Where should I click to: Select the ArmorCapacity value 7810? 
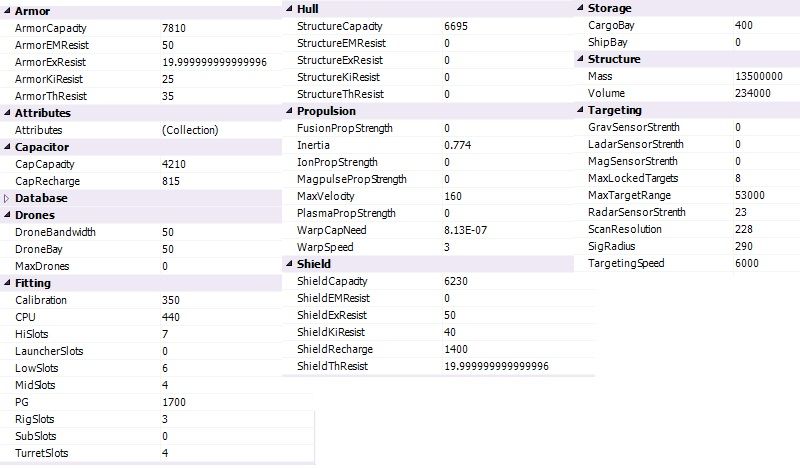(x=174, y=28)
